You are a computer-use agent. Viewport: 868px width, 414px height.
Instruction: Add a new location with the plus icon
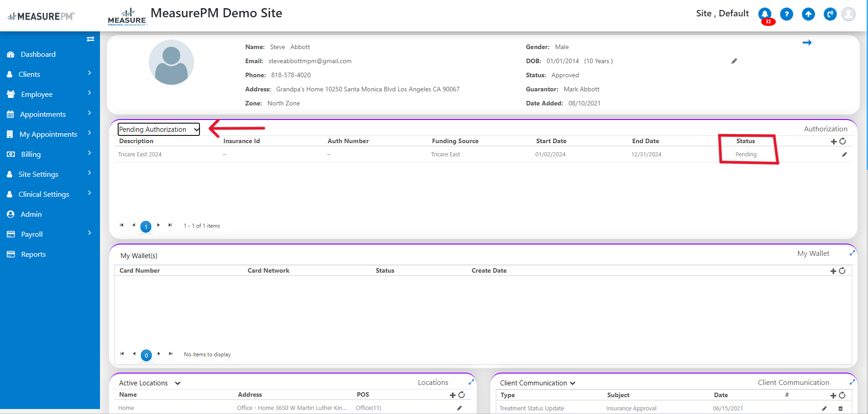(x=453, y=395)
